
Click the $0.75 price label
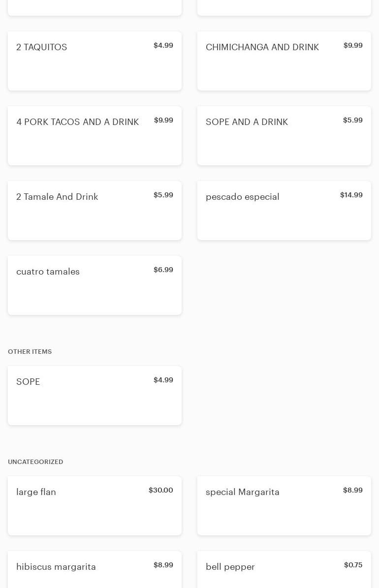353,565
